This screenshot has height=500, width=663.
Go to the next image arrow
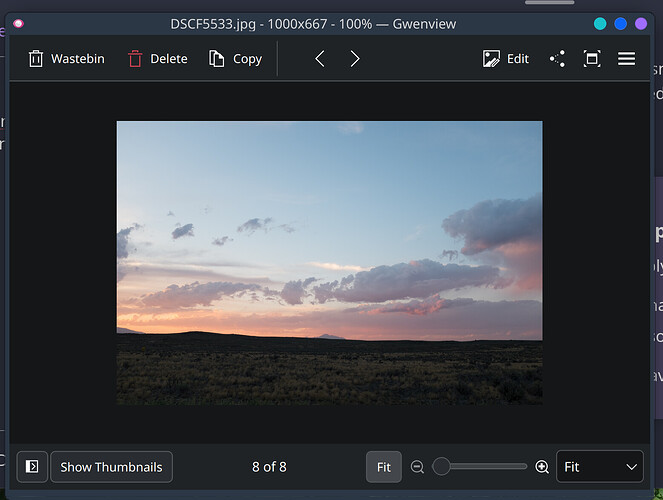[x=355, y=59]
